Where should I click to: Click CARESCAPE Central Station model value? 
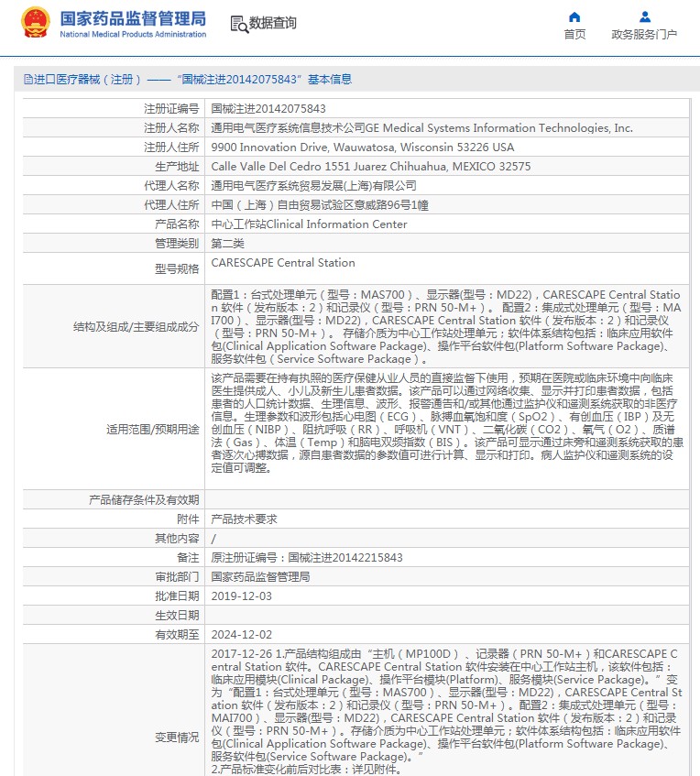(x=283, y=263)
